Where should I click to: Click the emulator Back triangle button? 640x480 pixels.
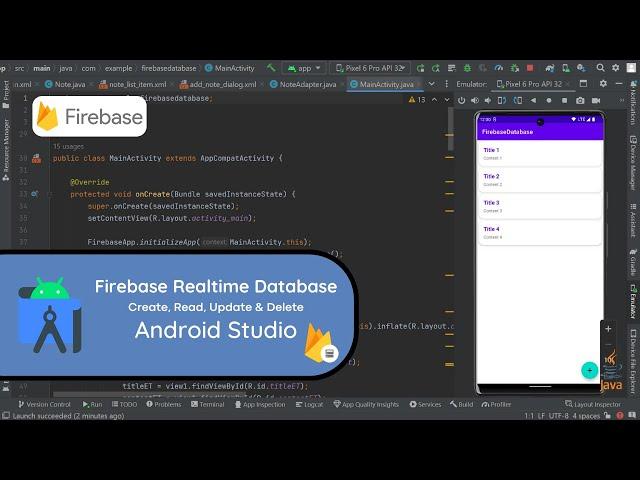coord(533,100)
